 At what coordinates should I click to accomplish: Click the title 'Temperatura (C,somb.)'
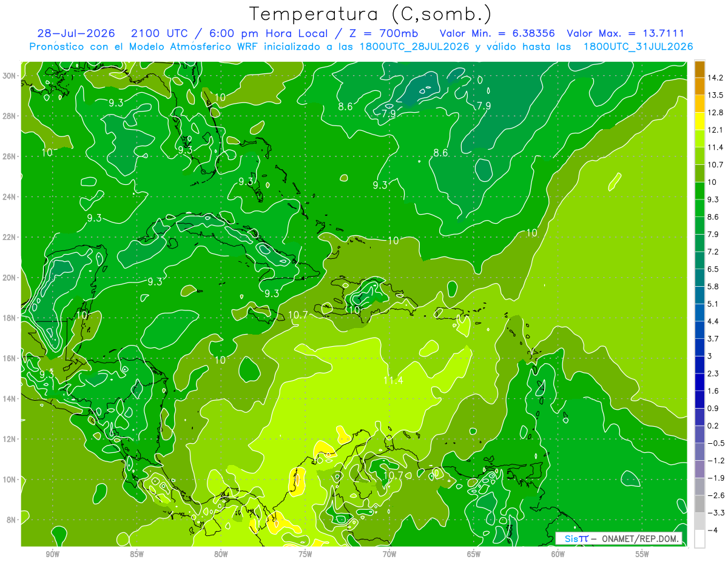pos(371,14)
